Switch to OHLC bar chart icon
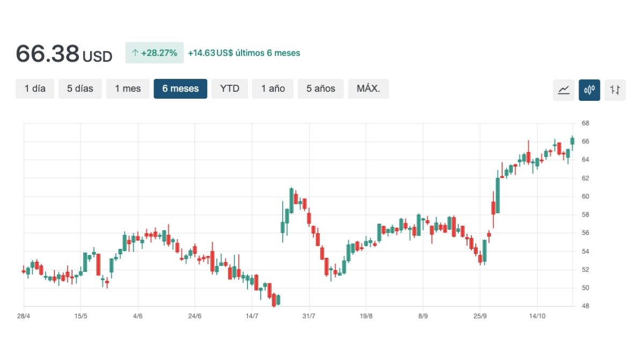This screenshot has height=362, width=644. tap(615, 90)
